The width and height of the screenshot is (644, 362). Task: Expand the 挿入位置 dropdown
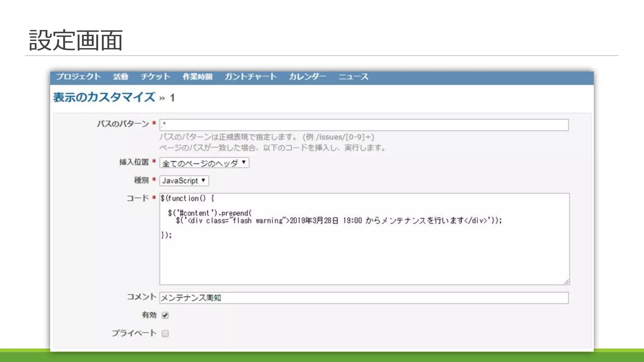(x=204, y=163)
